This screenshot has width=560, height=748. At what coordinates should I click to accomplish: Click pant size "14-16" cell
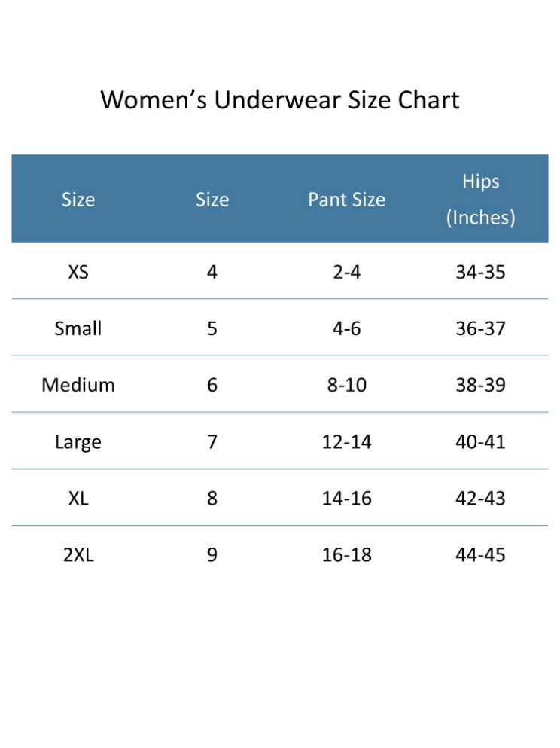pos(347,498)
